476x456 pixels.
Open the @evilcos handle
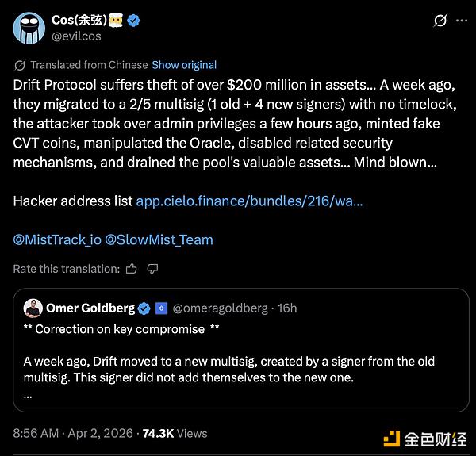point(77,36)
